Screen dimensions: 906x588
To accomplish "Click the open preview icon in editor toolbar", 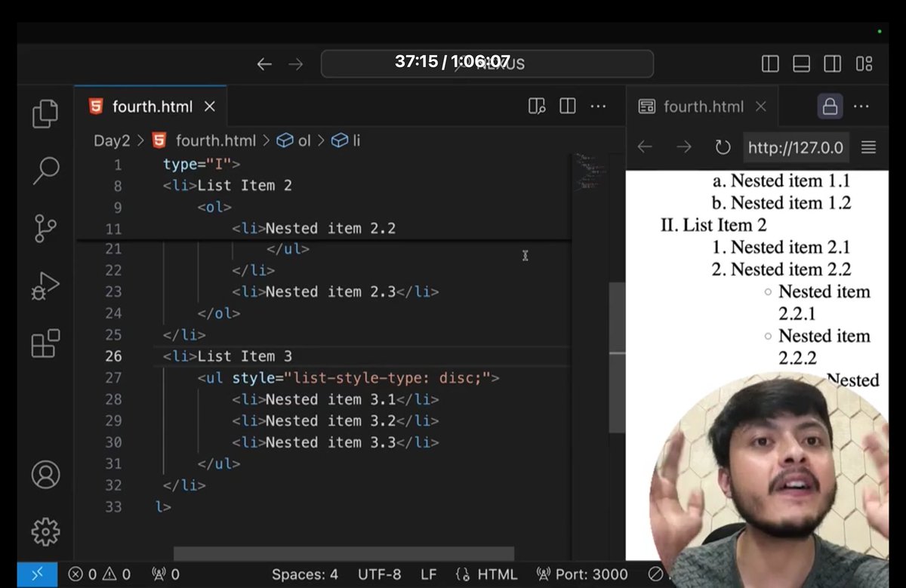I will click(537, 106).
